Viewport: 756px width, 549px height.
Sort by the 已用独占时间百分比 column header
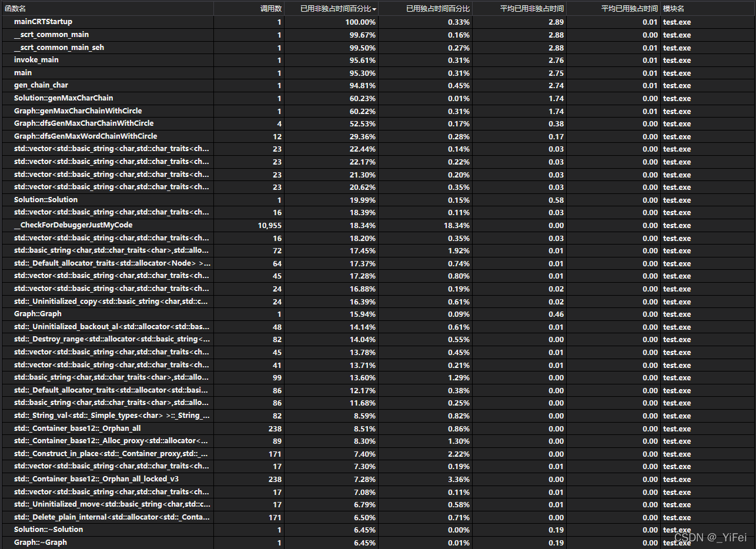click(425, 9)
